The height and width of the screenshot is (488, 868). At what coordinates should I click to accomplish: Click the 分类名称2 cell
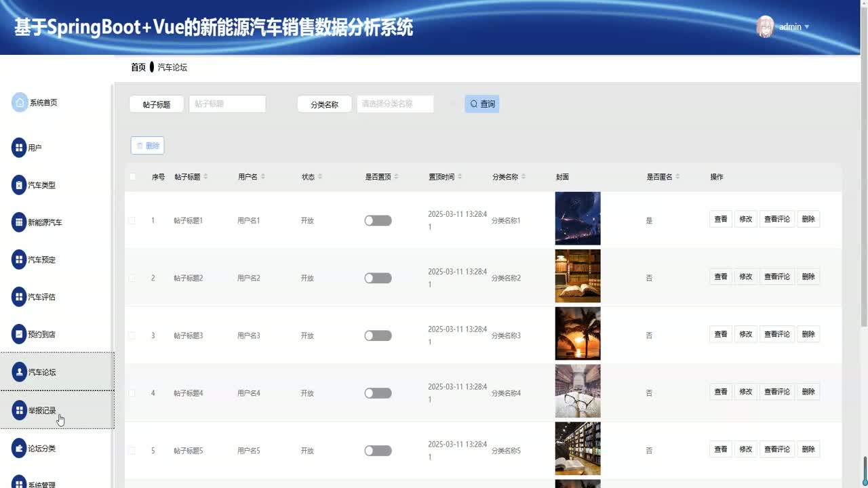pyautogui.click(x=506, y=278)
